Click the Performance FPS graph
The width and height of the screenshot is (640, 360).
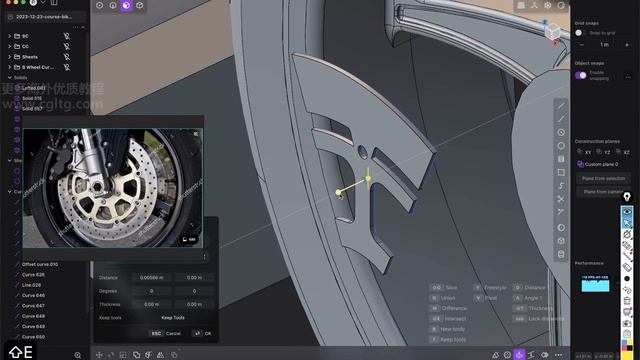point(595,284)
